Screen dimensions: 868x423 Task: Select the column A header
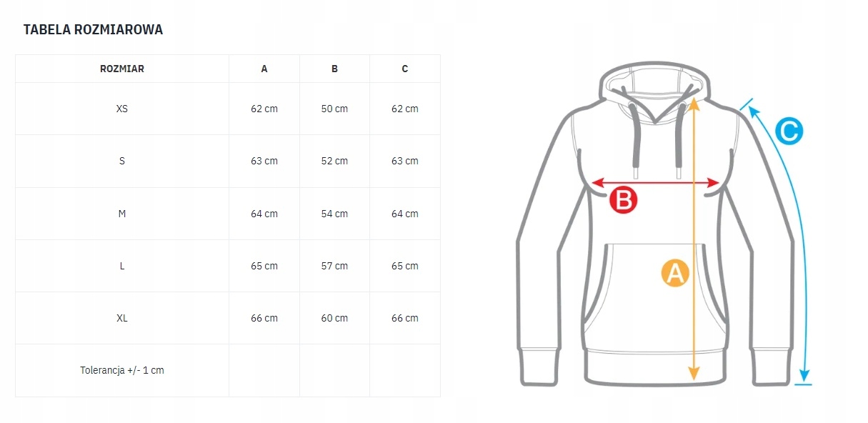point(264,69)
